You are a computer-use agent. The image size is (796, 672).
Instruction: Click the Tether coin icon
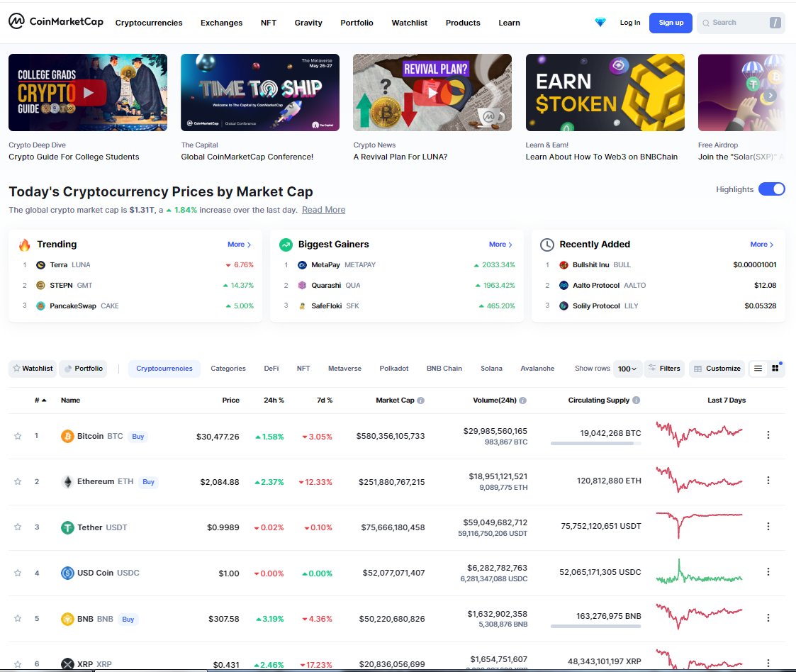[67, 527]
